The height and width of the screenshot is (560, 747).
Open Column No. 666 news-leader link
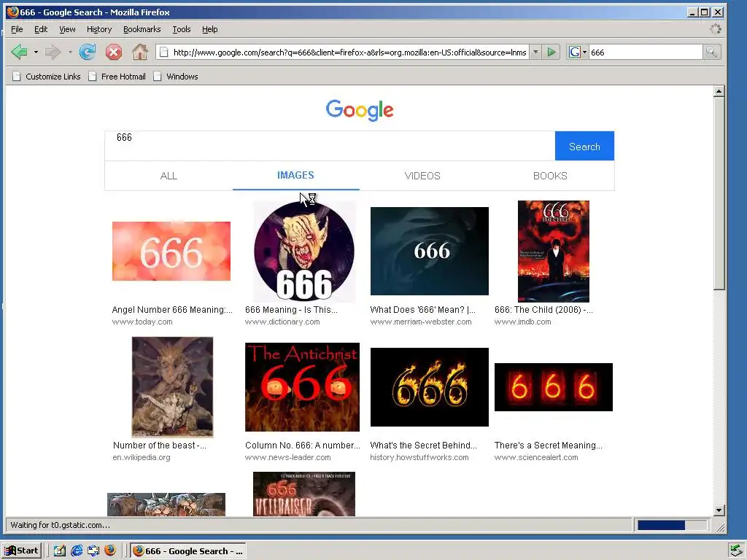(303, 446)
